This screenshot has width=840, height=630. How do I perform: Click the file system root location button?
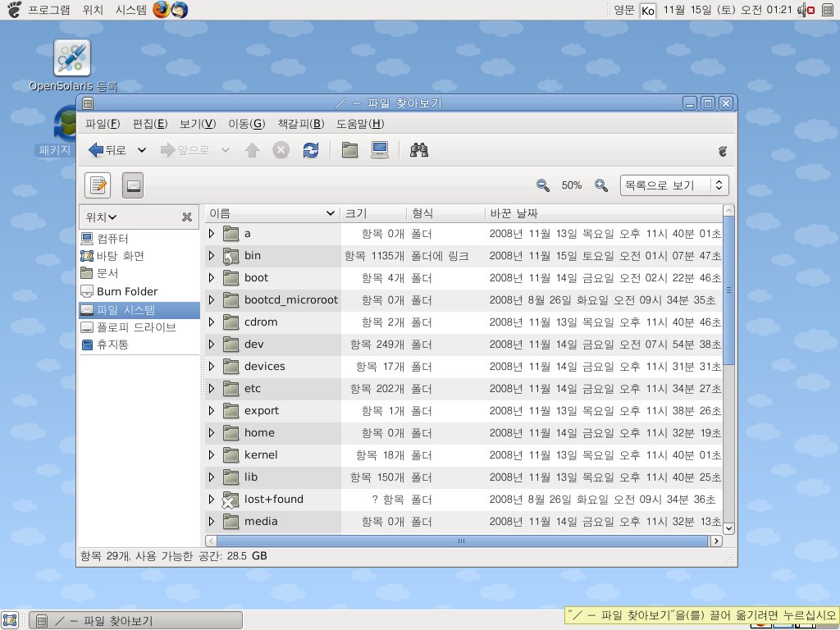pos(133,185)
